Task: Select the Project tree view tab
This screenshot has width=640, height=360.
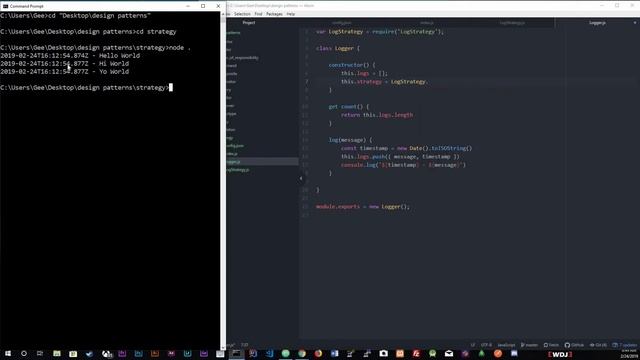Action: 249,23
